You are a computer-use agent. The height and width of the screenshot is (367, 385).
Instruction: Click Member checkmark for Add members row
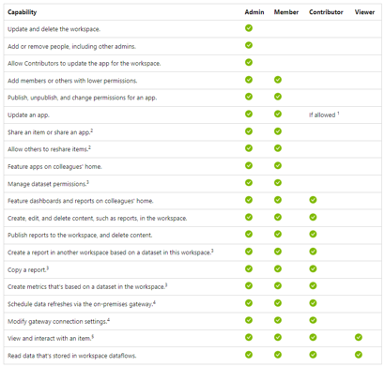pyautogui.click(x=278, y=80)
